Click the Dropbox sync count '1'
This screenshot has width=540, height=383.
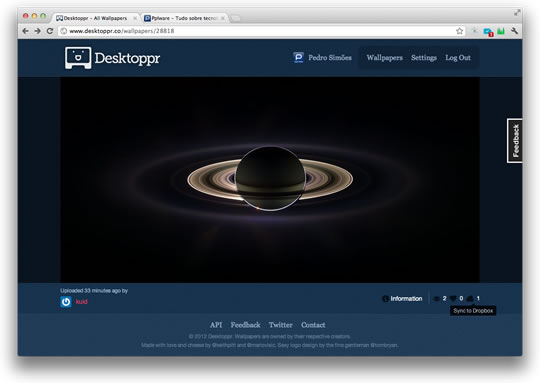point(478,299)
